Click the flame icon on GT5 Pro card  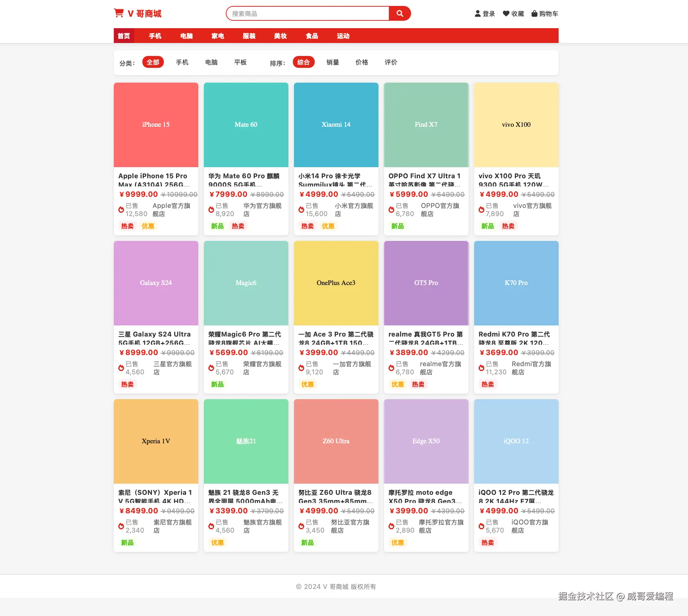point(391,368)
